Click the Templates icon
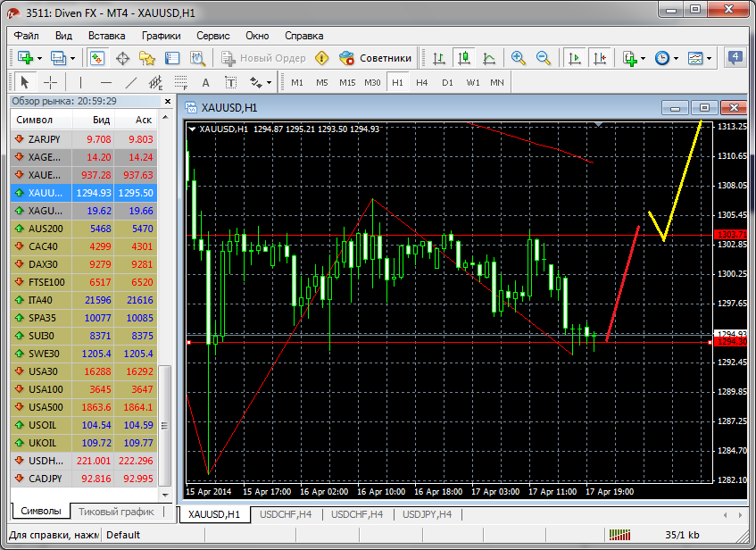 695,58
